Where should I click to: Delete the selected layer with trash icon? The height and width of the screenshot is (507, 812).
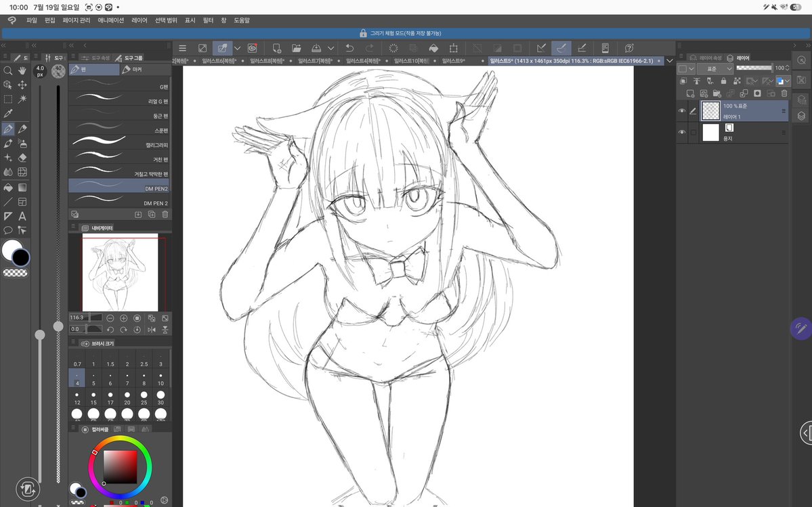pos(784,93)
